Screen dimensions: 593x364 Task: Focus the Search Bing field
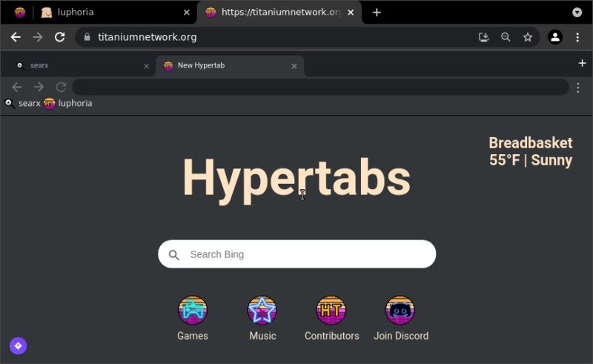click(297, 254)
